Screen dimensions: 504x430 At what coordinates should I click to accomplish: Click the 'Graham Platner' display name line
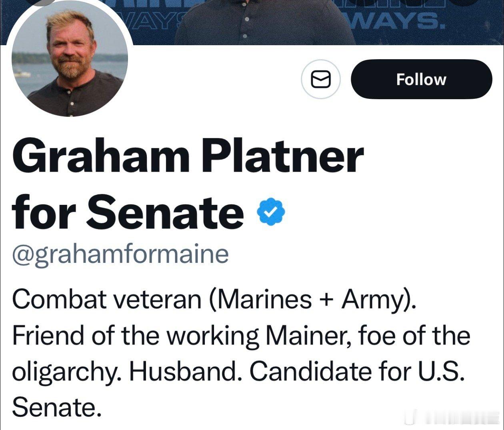click(188, 157)
